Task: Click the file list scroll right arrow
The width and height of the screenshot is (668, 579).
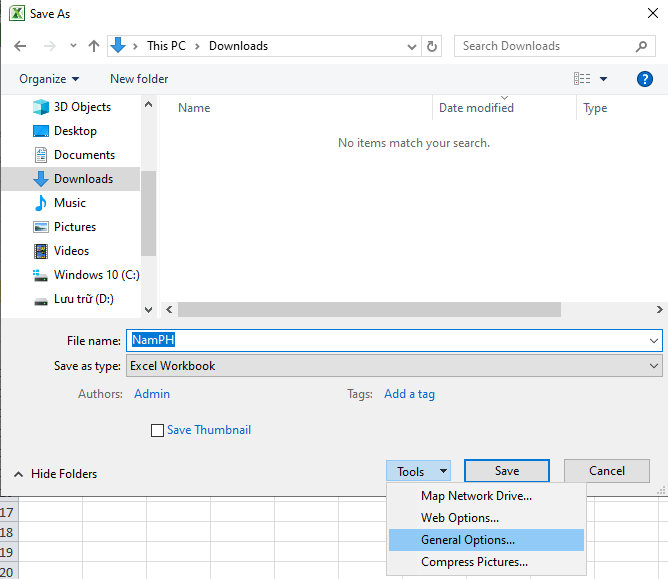Action: click(x=659, y=310)
